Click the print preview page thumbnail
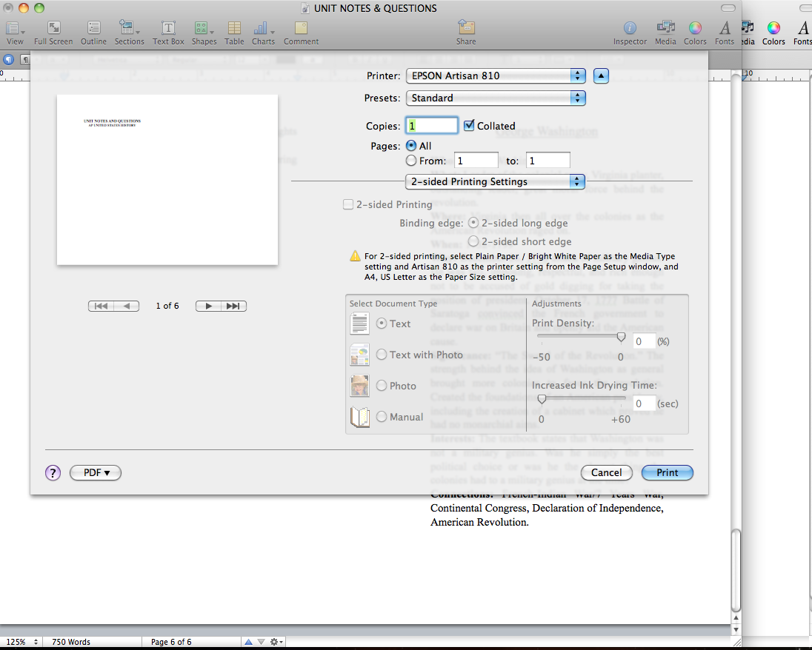 click(x=167, y=180)
